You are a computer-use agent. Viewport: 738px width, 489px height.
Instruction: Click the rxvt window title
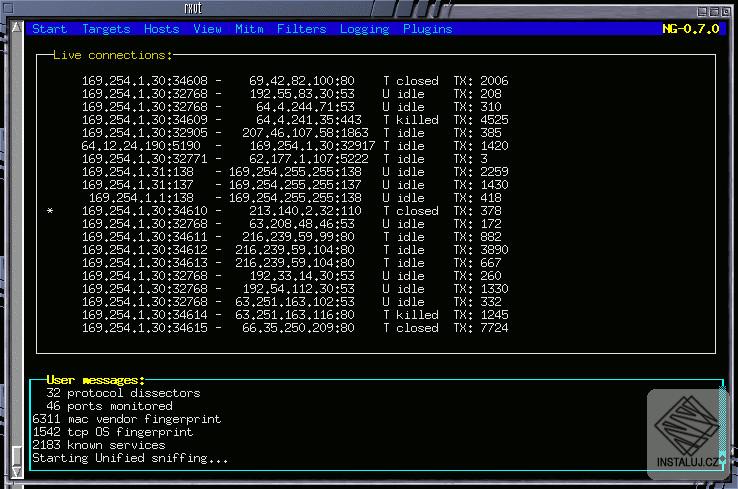click(x=193, y=8)
